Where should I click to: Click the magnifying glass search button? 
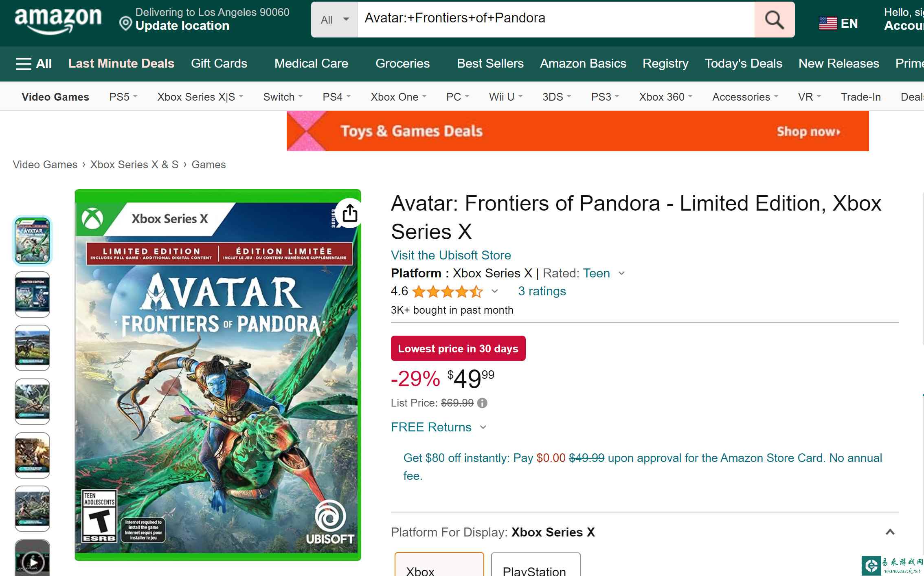774,20
